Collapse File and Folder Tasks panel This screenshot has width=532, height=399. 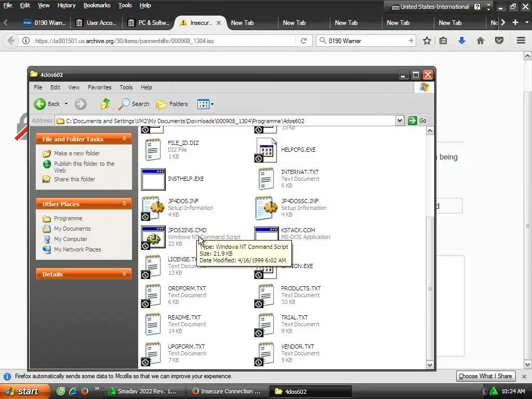124,139
